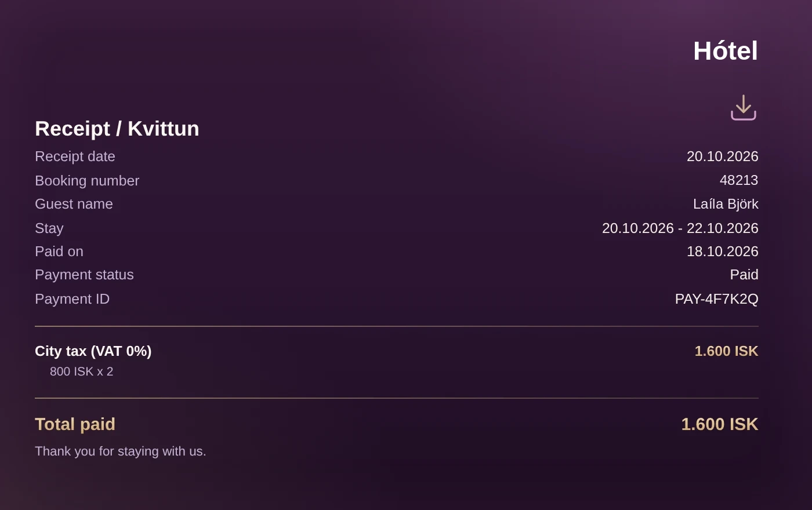Click the Payment status label
Viewport: 812px width, 510px height.
click(x=85, y=275)
